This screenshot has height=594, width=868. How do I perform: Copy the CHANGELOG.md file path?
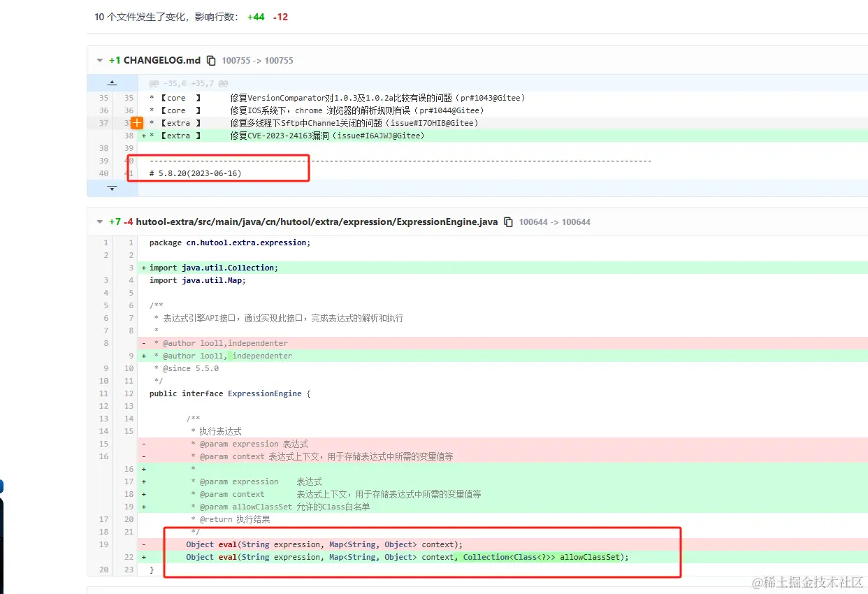click(x=211, y=61)
